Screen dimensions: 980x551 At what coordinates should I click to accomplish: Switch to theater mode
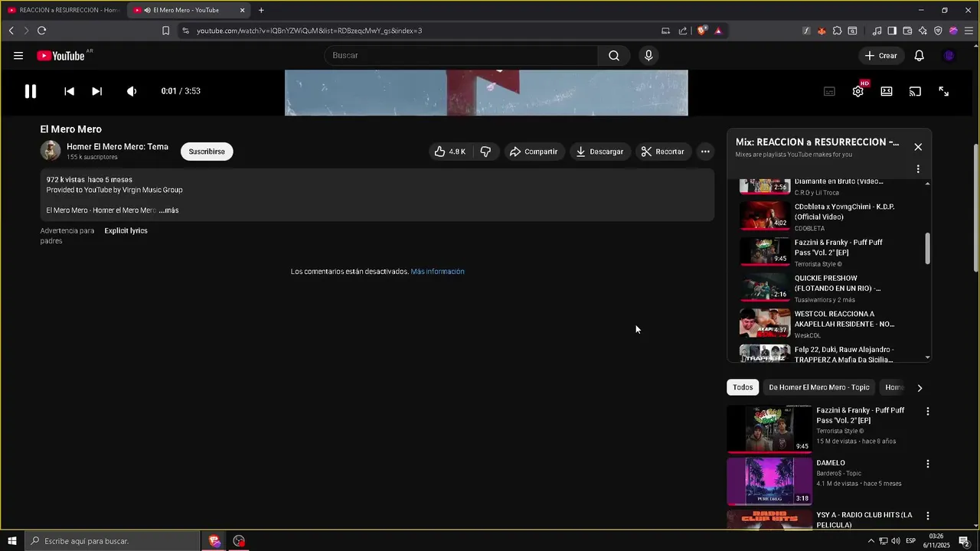[x=887, y=91]
